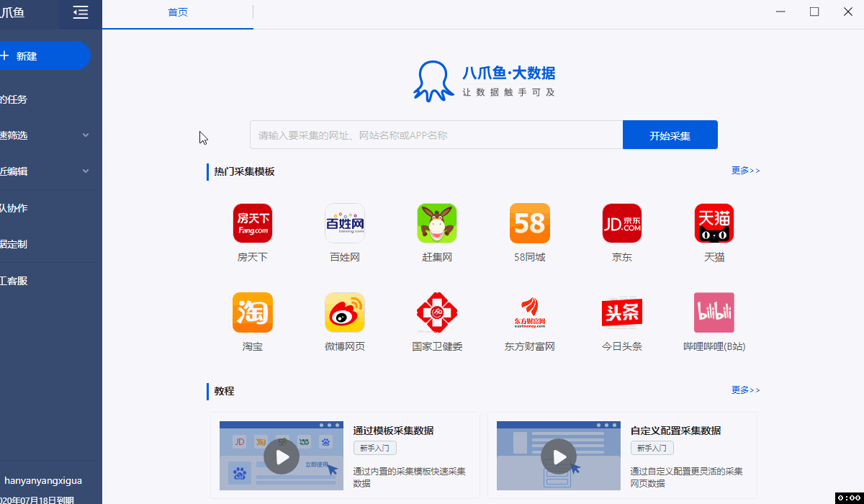The image size is (864, 504).
Task: Click the 58同城 label text
Action: coord(530,257)
